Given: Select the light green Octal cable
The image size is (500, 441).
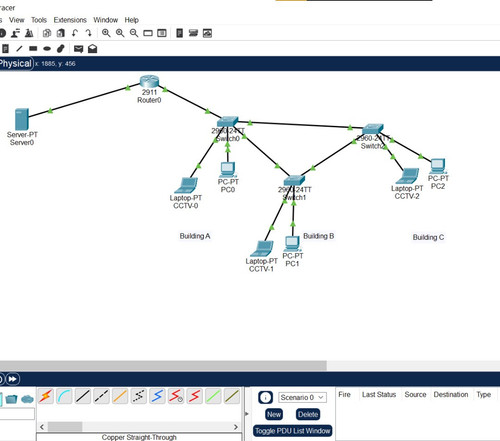Looking at the screenshot, I should 213,396.
